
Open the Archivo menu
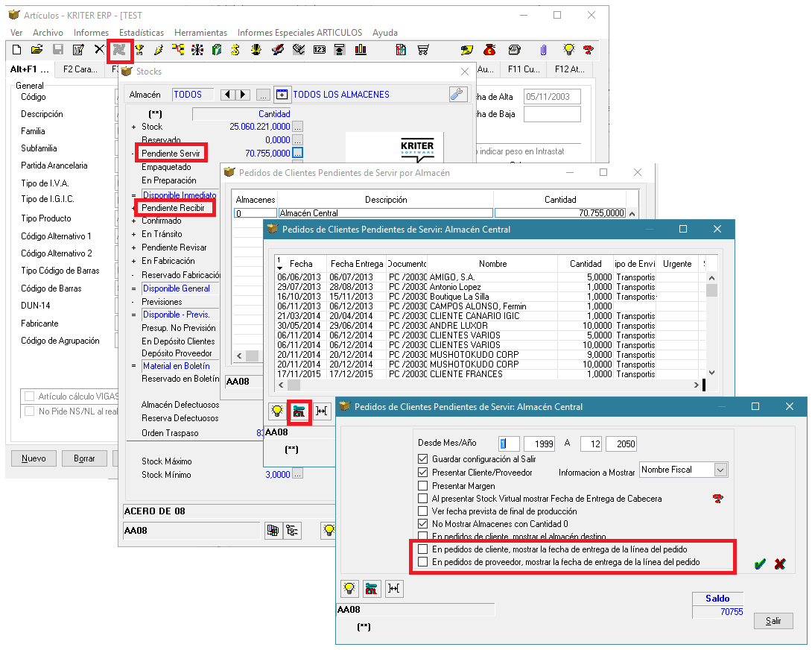(x=48, y=33)
